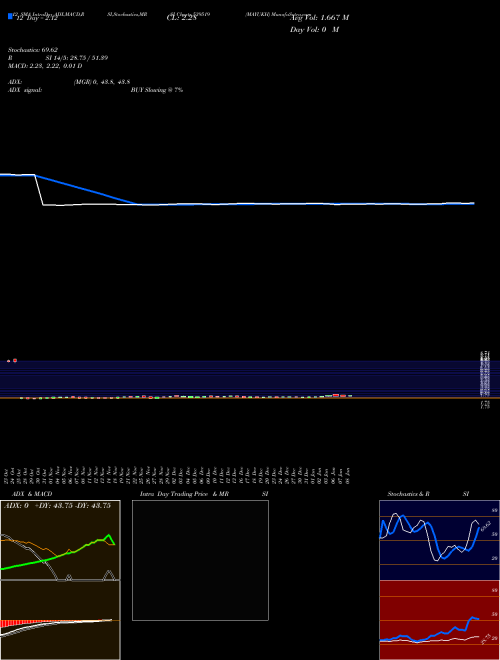The width and height of the screenshot is (500, 660).
Task: Click the green +DY peak in ADX panel
Action: click(x=109, y=535)
